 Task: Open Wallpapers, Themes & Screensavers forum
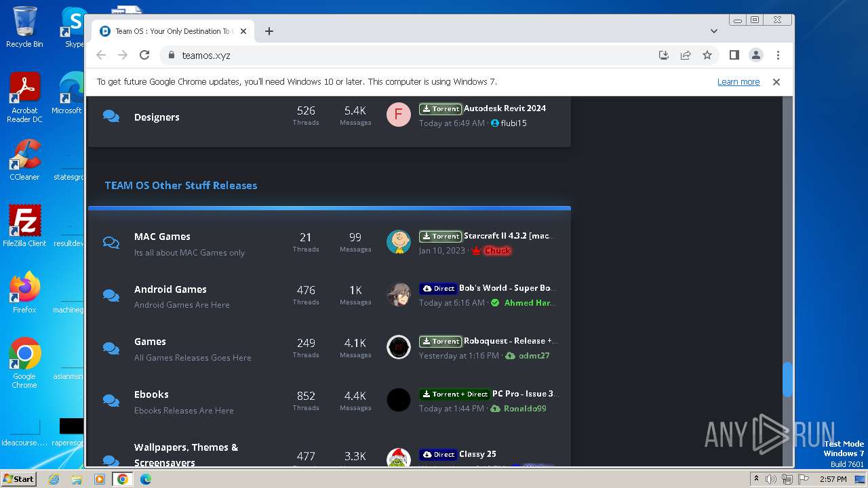click(186, 455)
